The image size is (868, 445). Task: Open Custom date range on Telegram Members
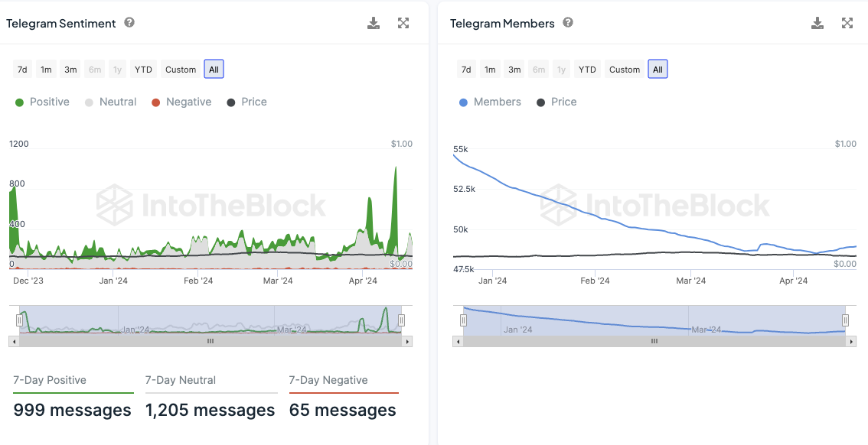click(x=625, y=69)
